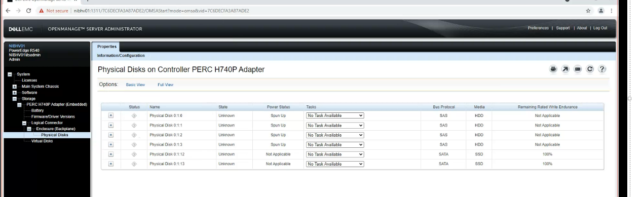Screen dimensions: 644x197
Task: Open Virtual Disks in the tree
Action: point(42,141)
